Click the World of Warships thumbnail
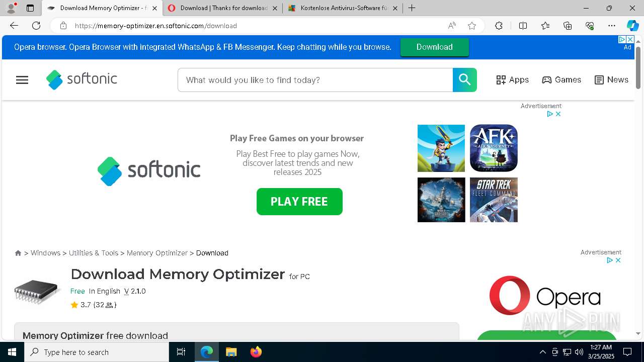 click(441, 200)
